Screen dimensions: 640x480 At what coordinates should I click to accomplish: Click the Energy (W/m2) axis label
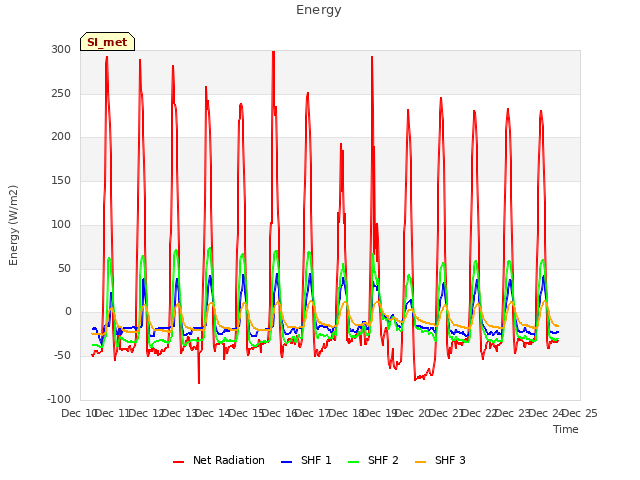coord(13,225)
